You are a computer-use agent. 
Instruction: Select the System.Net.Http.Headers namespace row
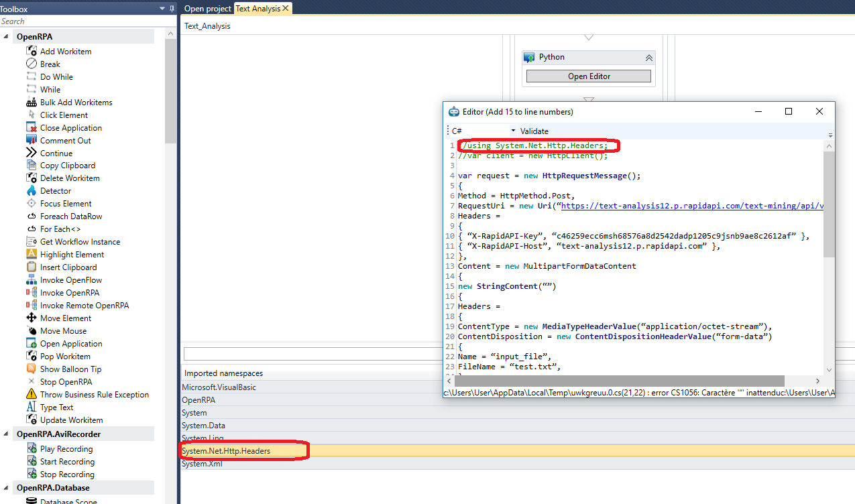click(518, 451)
